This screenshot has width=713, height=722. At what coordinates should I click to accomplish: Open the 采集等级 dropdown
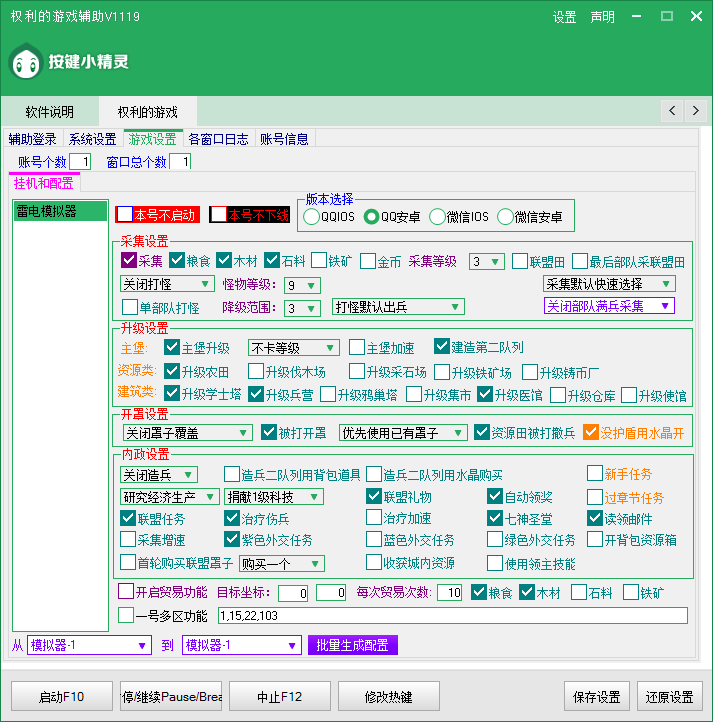[486, 262]
